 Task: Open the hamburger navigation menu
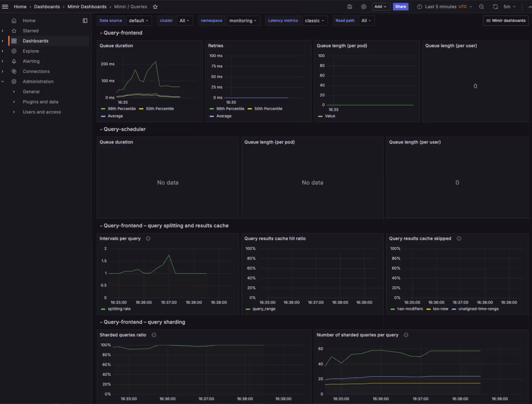click(6, 6)
